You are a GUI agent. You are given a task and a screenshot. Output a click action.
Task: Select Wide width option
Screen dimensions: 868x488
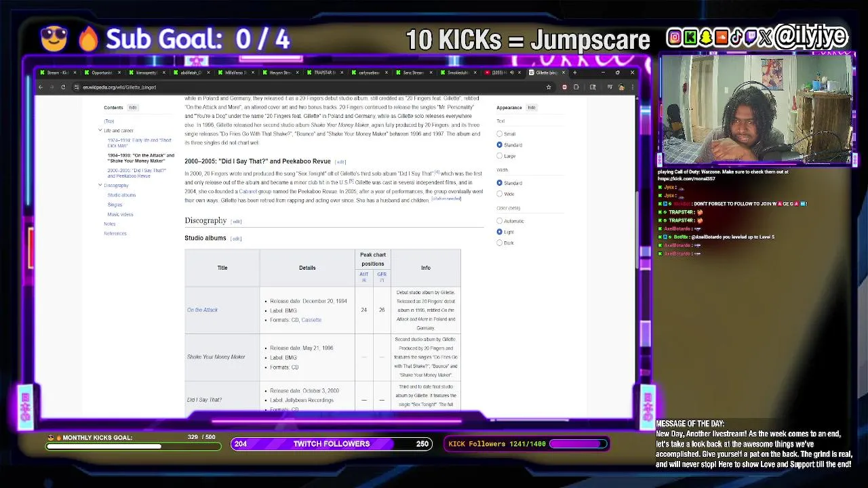pos(500,194)
